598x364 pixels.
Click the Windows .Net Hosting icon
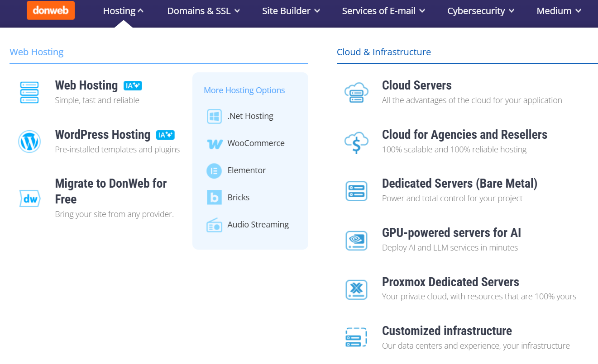(x=214, y=116)
